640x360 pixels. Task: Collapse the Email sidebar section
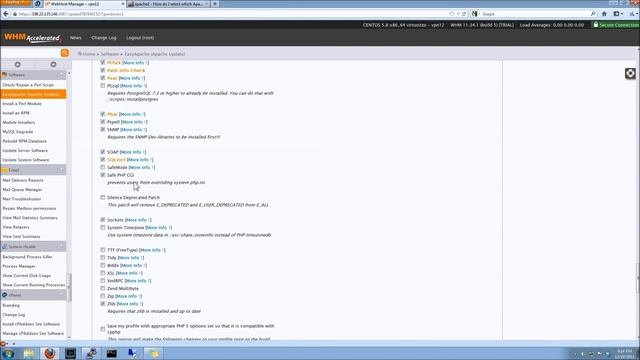pos(61,170)
